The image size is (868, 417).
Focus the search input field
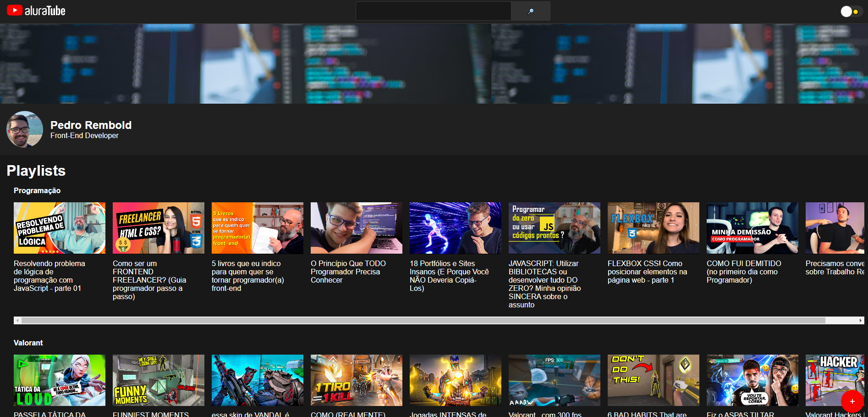[434, 11]
